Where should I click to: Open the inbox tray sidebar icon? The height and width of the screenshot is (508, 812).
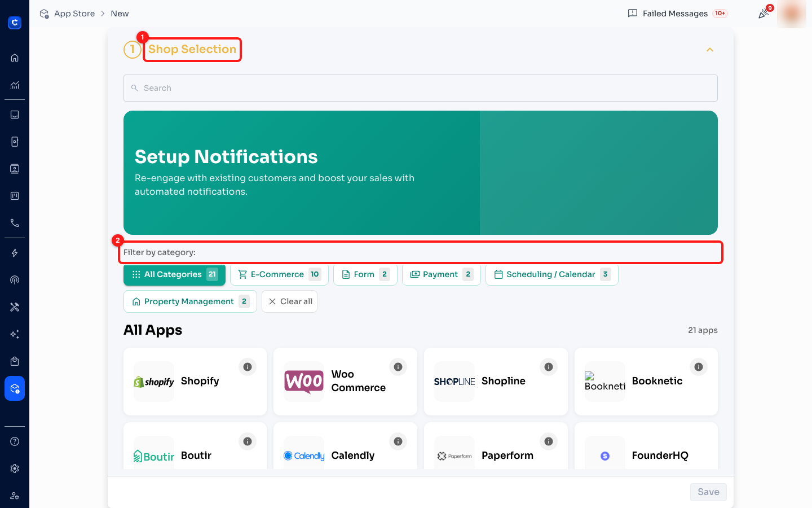click(15, 115)
